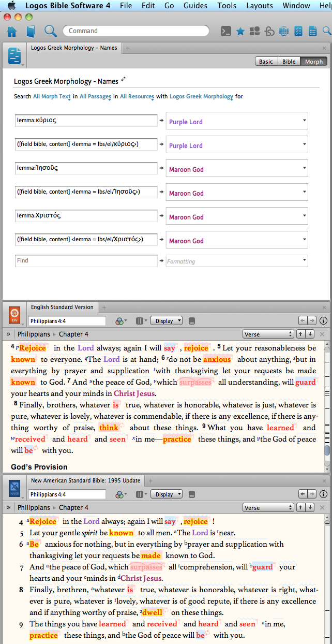This screenshot has height=644, width=332.
Task: Open the second Purple Lord formatting dropdown
Action: click(237, 144)
